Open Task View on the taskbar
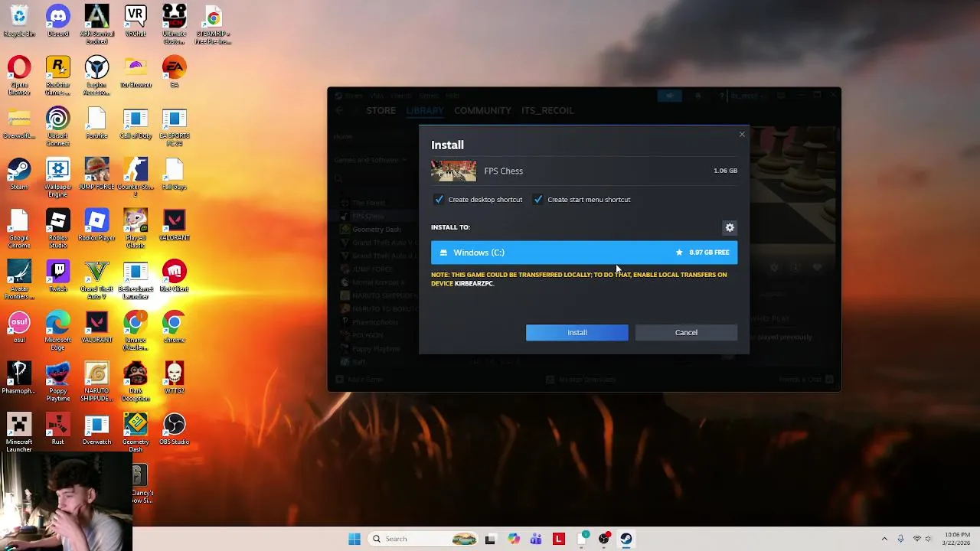The height and width of the screenshot is (551, 980). coord(491,539)
